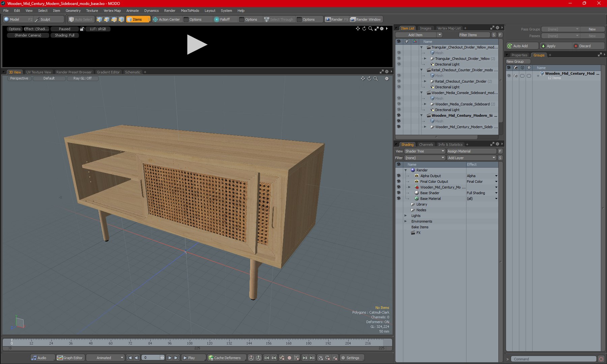This screenshot has height=364, width=607.
Task: Click the Auto Add button
Action: click(x=522, y=46)
